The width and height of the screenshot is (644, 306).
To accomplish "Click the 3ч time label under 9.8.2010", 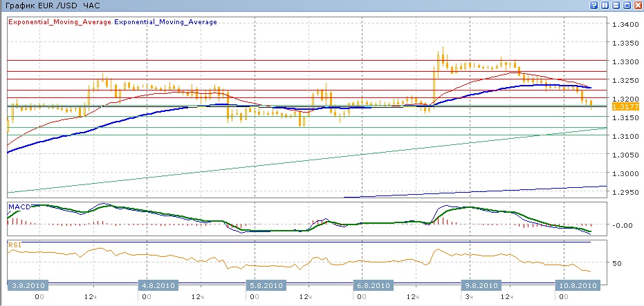I will [470, 296].
